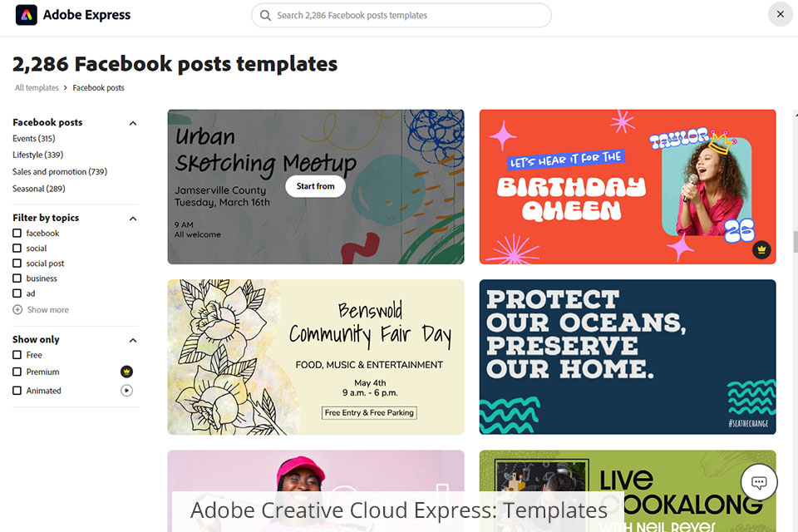This screenshot has width=798, height=532.
Task: Click Start from button on Urban Sketching
Action: (316, 186)
